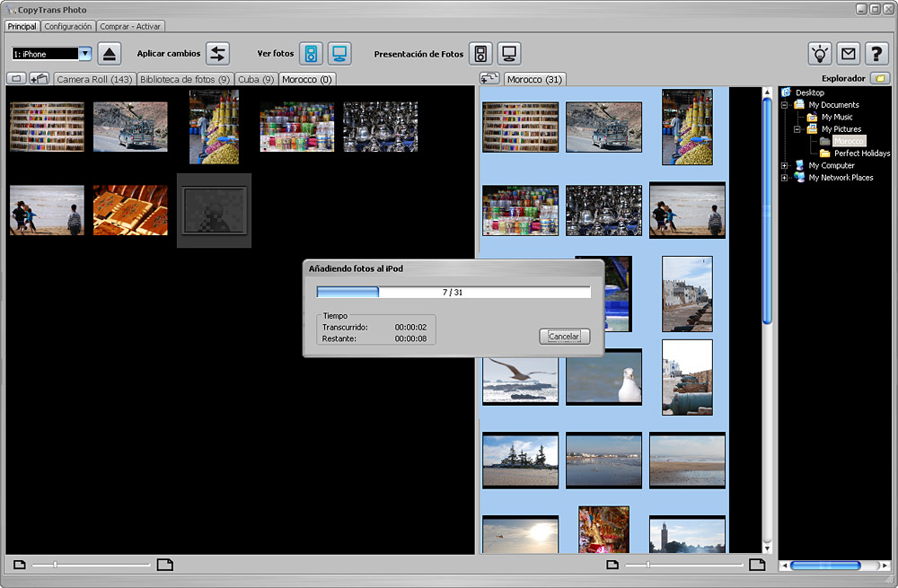
Task: Click the Transcurrido time value 00:00:02
Action: [410, 328]
